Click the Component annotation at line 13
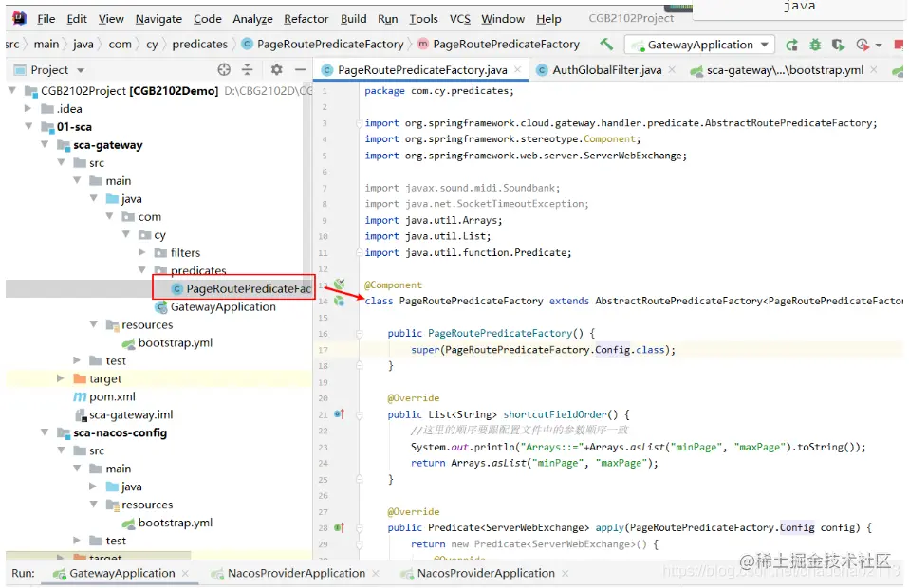This screenshot has width=909, height=588. [x=393, y=285]
